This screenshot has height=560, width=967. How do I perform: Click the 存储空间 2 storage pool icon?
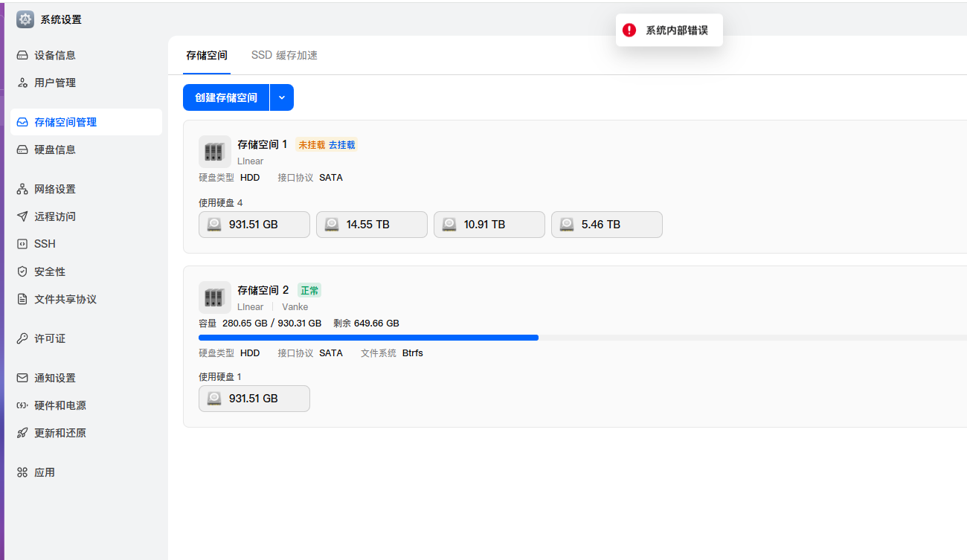coord(214,297)
